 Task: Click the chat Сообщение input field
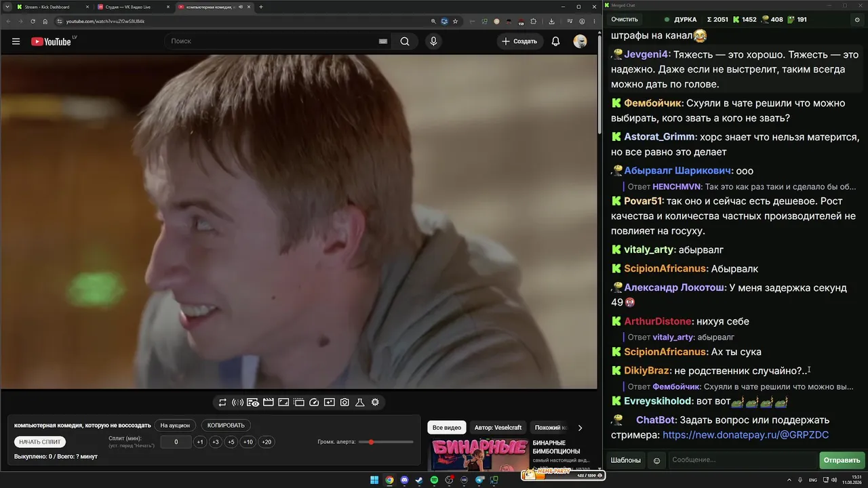pyautogui.click(x=743, y=460)
